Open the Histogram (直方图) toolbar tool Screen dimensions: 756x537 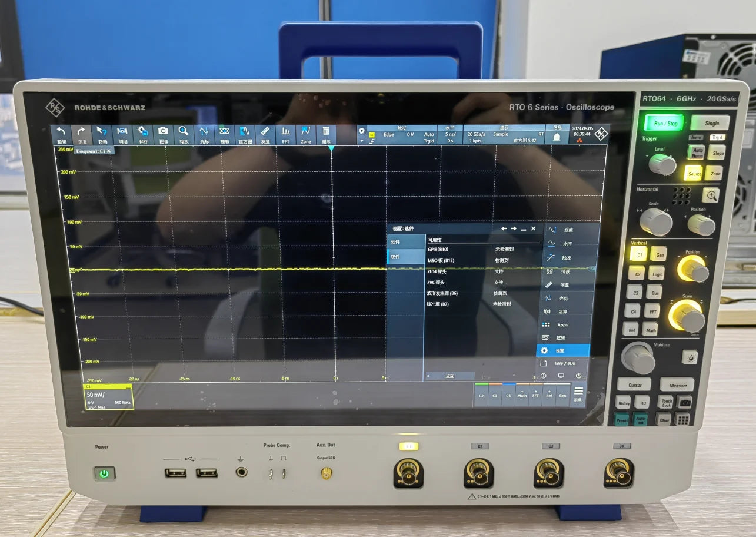click(x=245, y=135)
